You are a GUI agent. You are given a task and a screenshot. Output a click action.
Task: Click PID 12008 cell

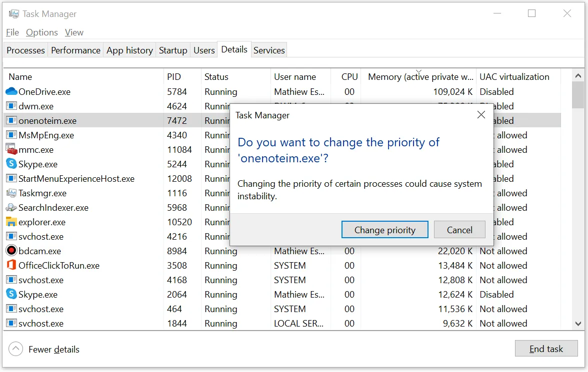[179, 179]
